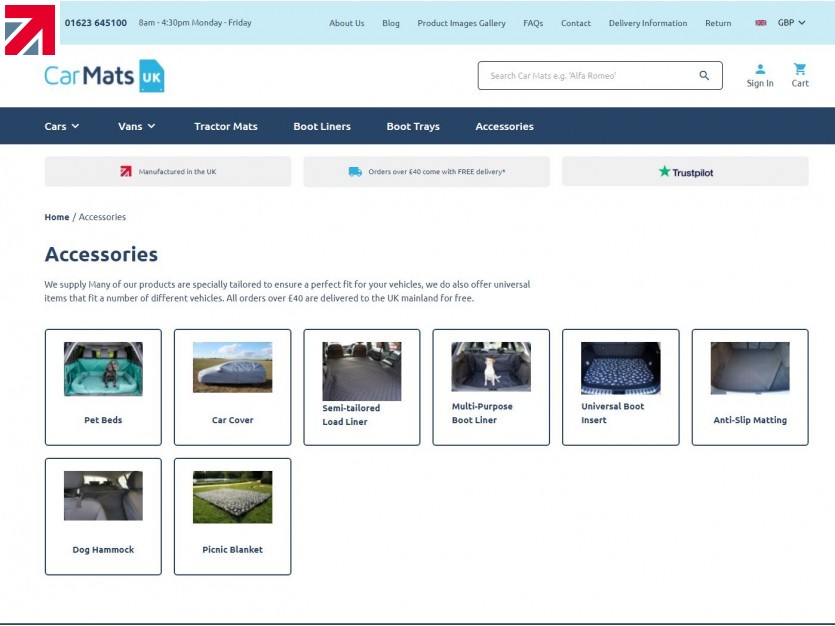This screenshot has height=626, width=835.
Task: Click the search magnifier icon
Action: pos(704,76)
